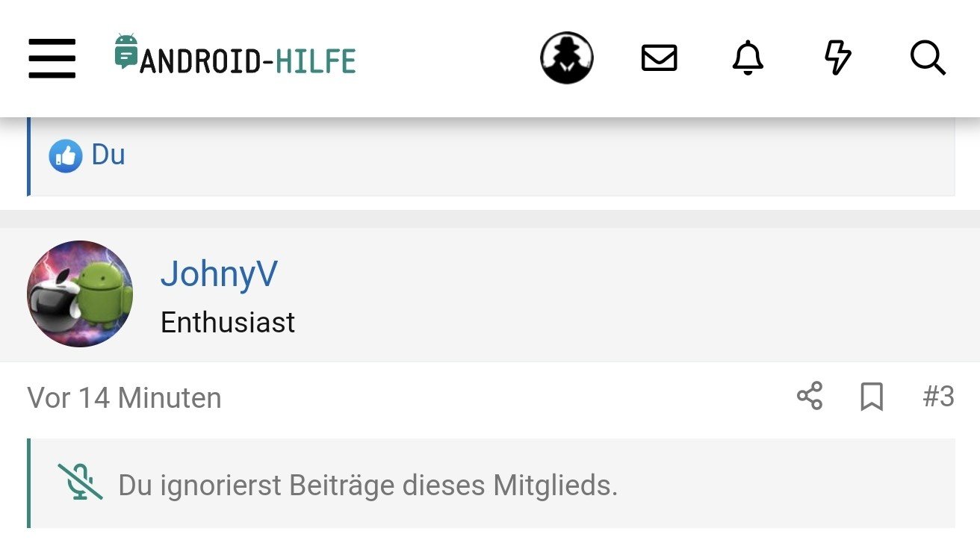This screenshot has width=980, height=543.
Task: Click the 'Vor 14 Minuten' timestamp
Action: (125, 398)
